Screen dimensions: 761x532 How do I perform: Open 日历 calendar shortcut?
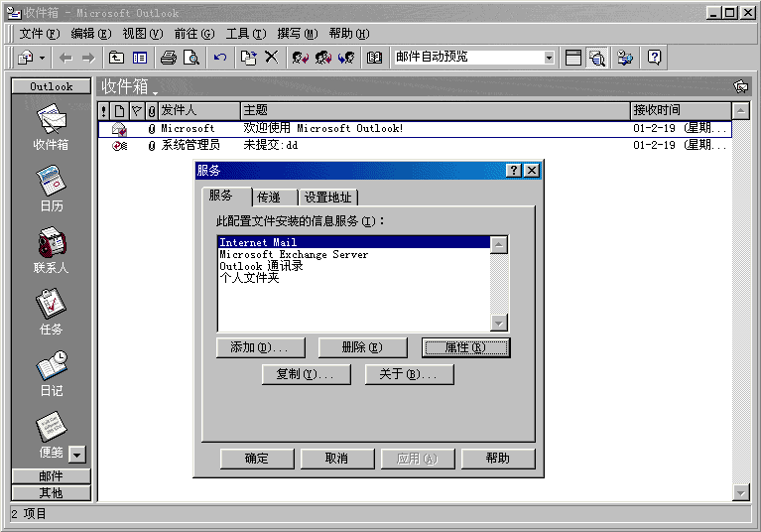pyautogui.click(x=51, y=189)
